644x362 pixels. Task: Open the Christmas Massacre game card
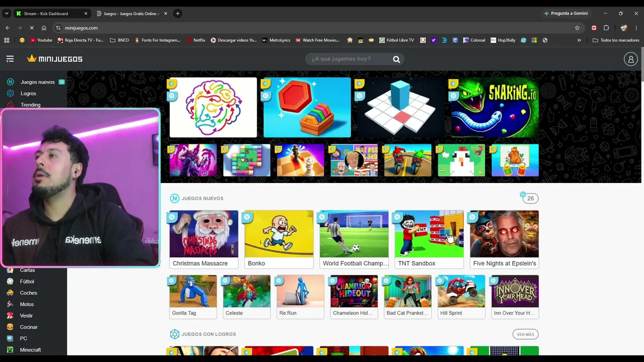tap(204, 239)
